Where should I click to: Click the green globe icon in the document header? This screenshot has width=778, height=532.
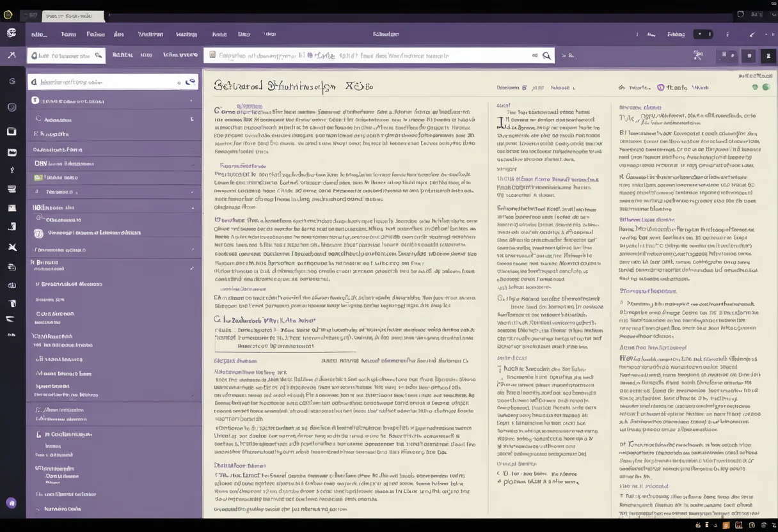(766, 87)
